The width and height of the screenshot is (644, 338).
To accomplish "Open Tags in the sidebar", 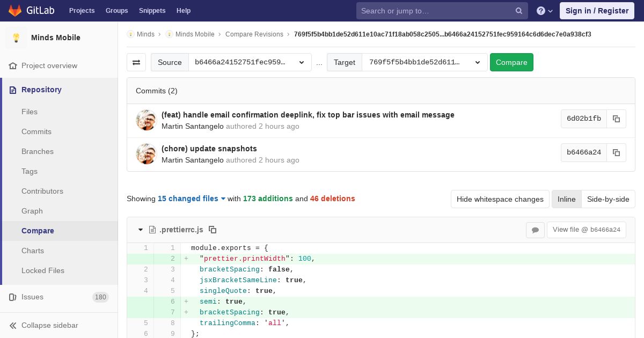I will point(30,171).
